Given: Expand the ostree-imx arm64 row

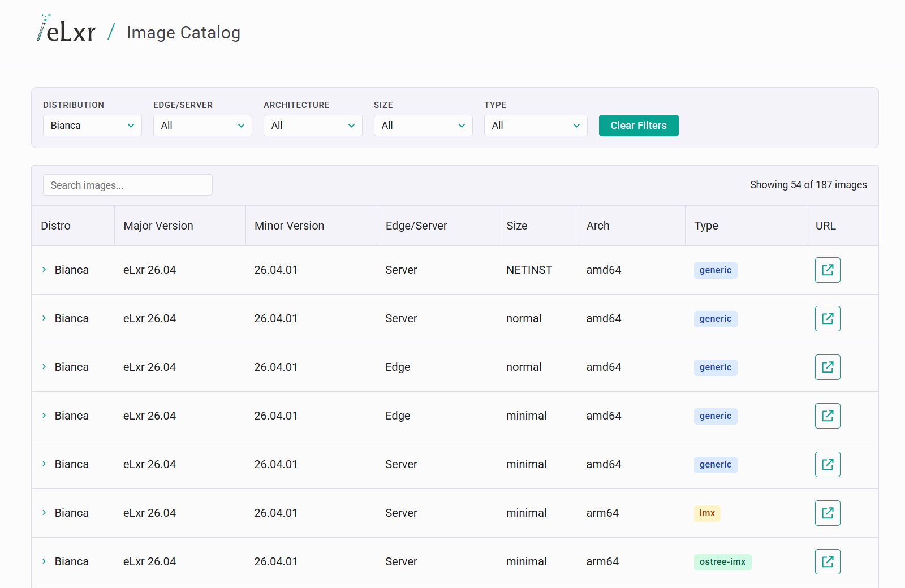Looking at the screenshot, I should (44, 561).
